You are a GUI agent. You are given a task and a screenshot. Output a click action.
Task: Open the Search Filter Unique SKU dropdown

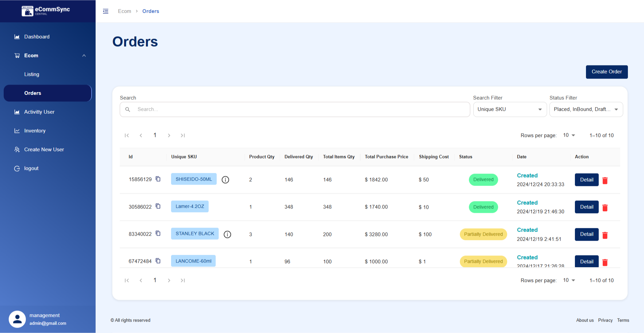510,109
